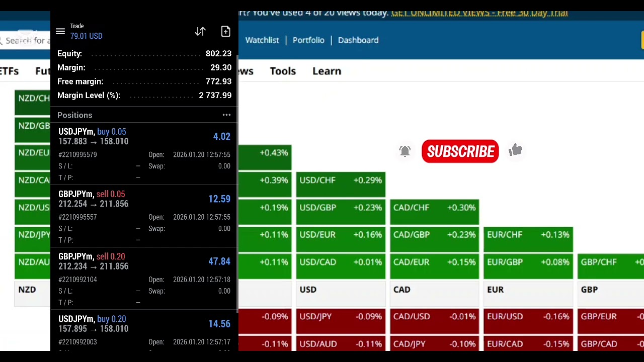Click the Equity 802.23 value
The width and height of the screenshot is (644, 362).
[218, 54]
